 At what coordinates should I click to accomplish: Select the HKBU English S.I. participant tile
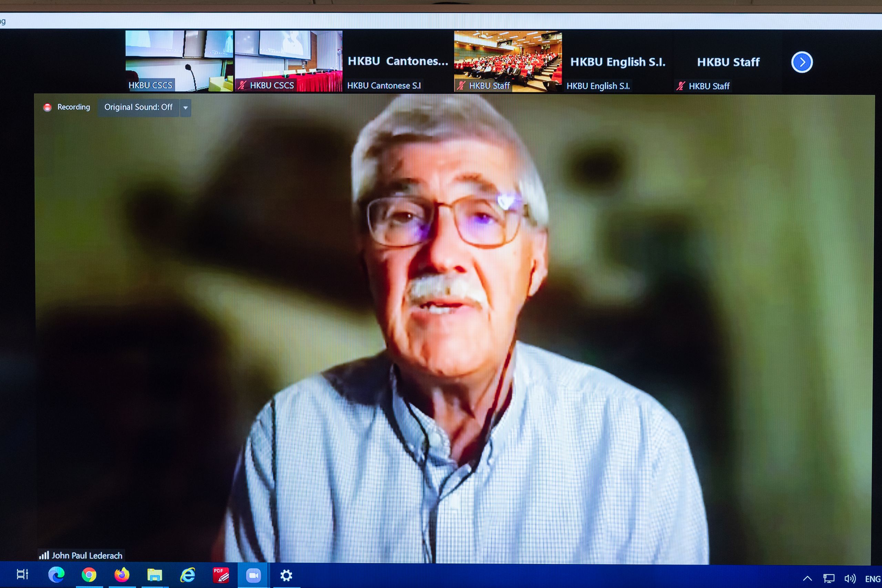tap(618, 62)
